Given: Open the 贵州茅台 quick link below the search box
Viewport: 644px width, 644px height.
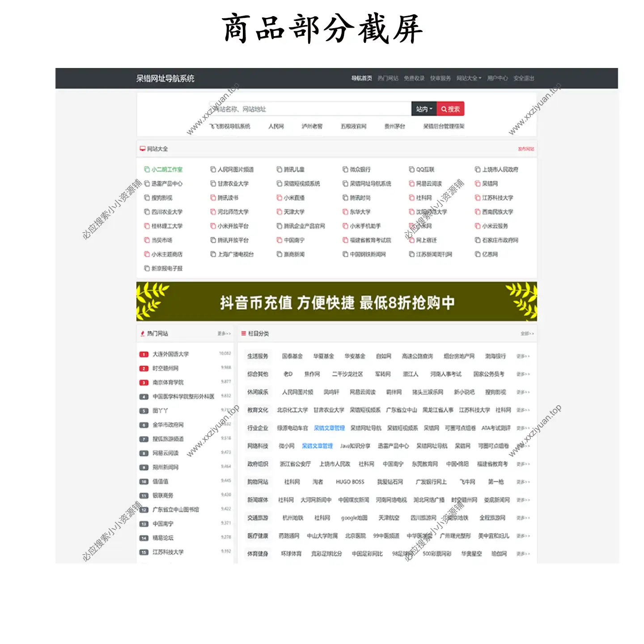Looking at the screenshot, I should click(x=394, y=127).
